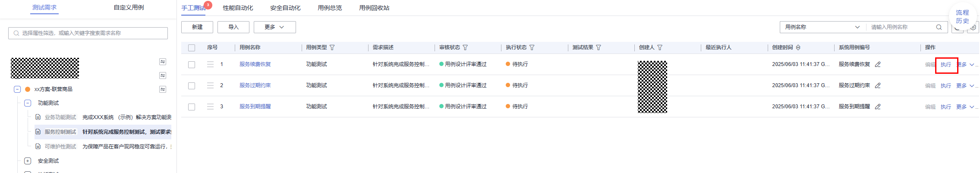Screen dimensions: 980x173
Task: Click edit pencil icon beside 服务过期约束 case number
Action: pos(878,85)
